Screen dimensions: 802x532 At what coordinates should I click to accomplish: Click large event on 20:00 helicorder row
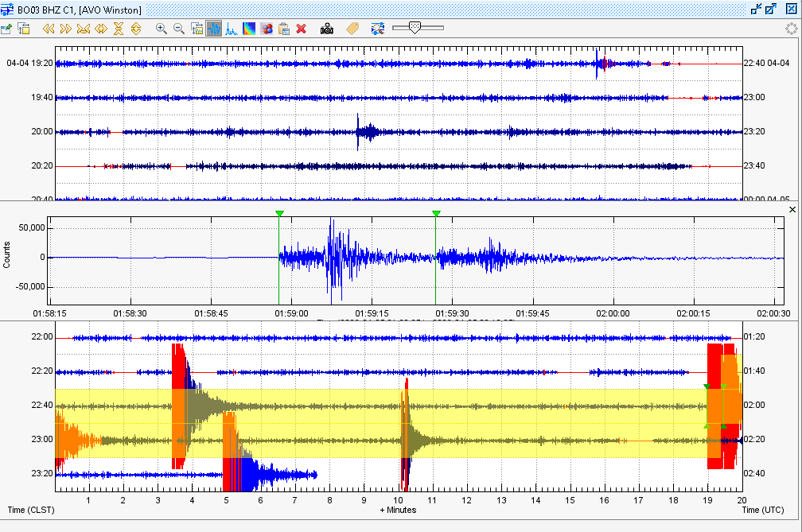point(366,132)
